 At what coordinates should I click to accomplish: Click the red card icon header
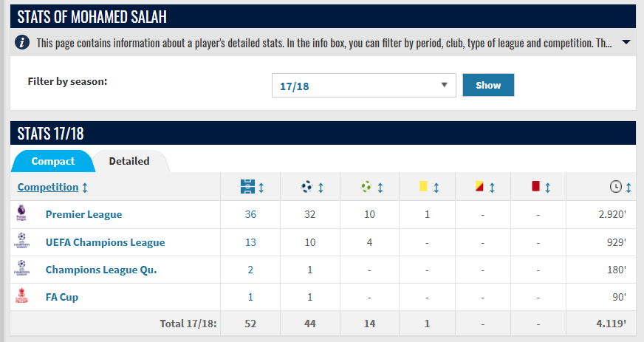click(x=535, y=186)
